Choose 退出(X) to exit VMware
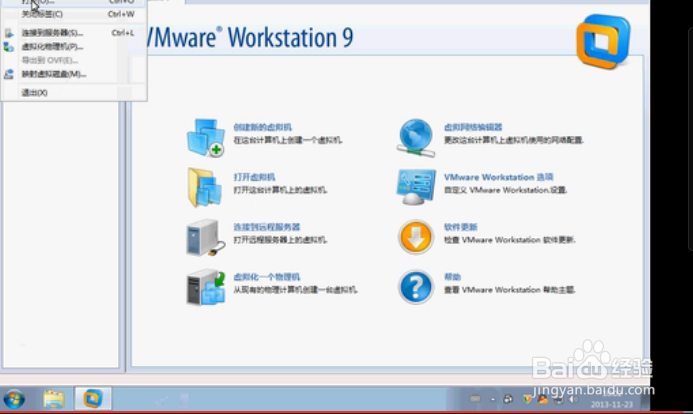The height and width of the screenshot is (414, 693). coord(74,92)
